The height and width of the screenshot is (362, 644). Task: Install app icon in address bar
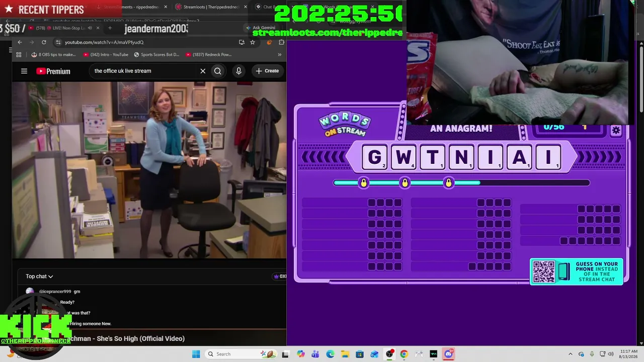[242, 42]
